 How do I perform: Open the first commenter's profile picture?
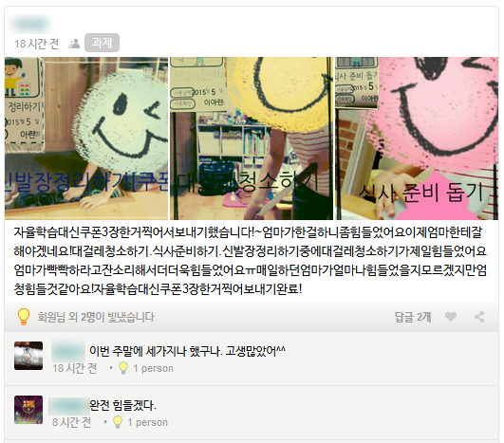click(x=28, y=356)
